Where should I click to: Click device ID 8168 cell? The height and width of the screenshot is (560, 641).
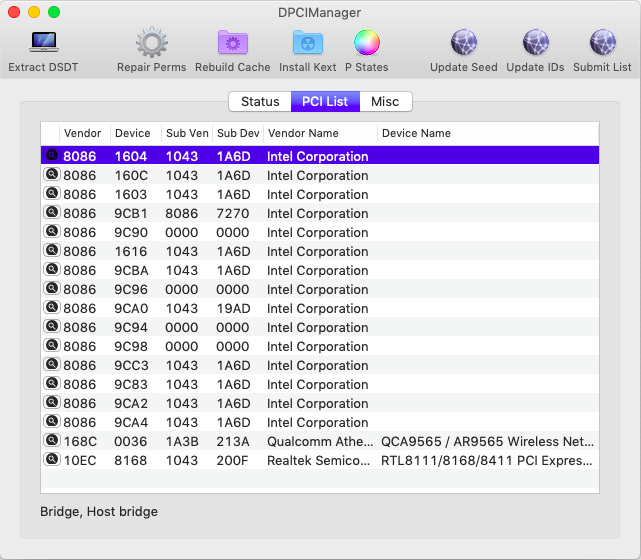click(130, 461)
